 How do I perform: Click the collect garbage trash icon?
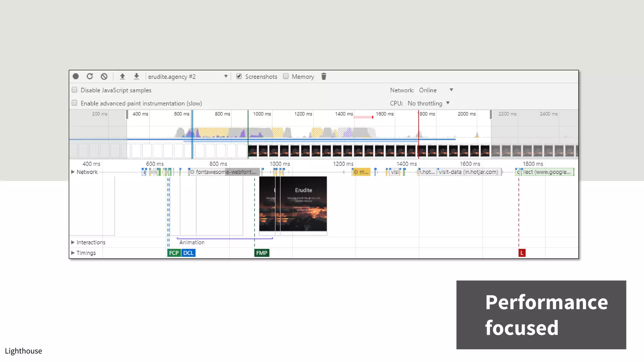pyautogui.click(x=324, y=76)
